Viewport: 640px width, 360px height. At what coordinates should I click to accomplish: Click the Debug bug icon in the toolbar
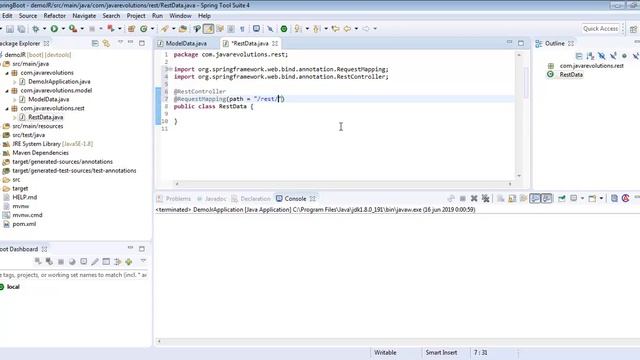click(36, 29)
